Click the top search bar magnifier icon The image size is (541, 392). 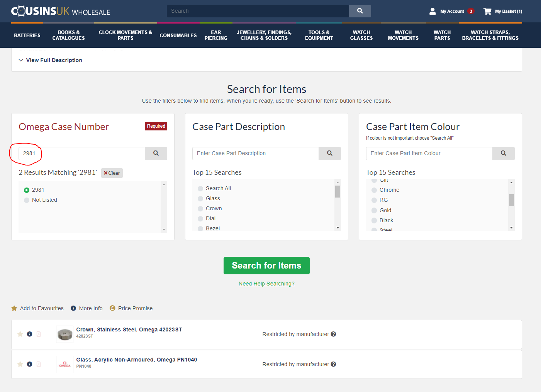360,11
